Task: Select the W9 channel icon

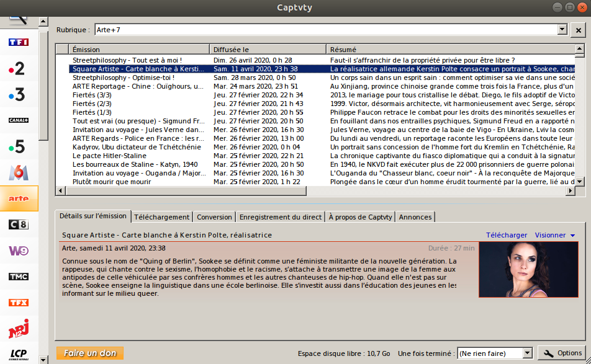Action: [x=19, y=251]
